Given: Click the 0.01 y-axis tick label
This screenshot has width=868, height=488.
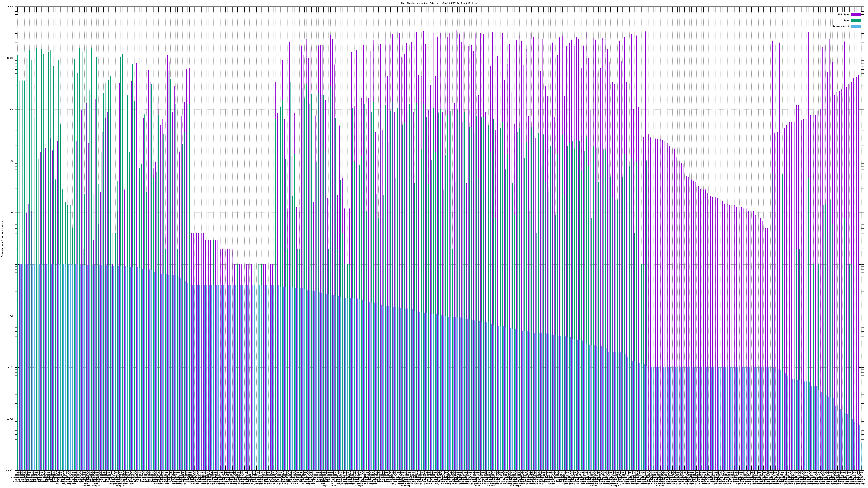Looking at the screenshot, I should [x=11, y=367].
